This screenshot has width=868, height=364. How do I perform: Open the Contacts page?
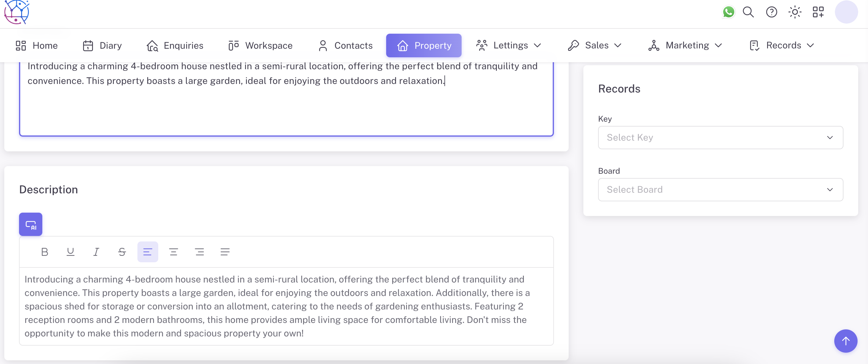click(x=345, y=45)
